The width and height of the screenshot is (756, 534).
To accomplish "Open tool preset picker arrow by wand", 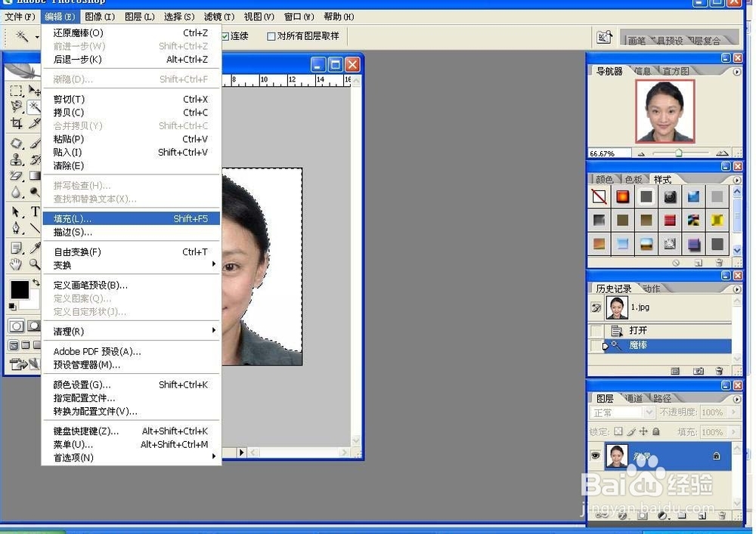I will [x=37, y=36].
